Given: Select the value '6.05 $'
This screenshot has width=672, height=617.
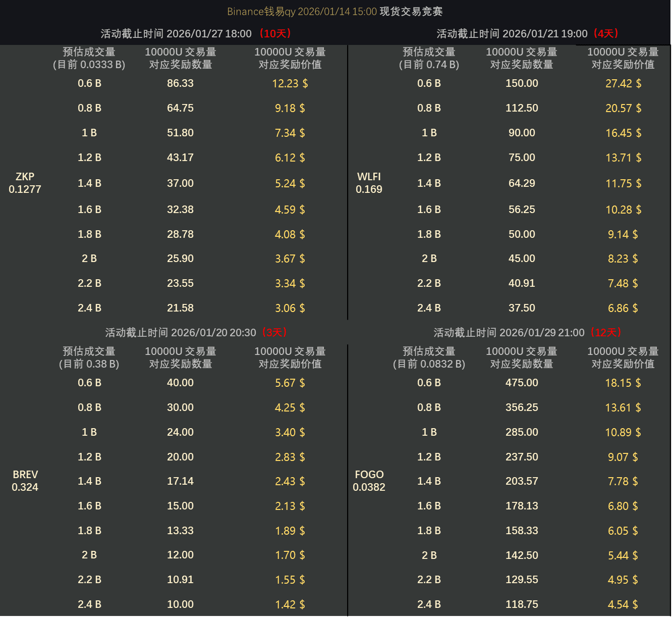Looking at the screenshot, I should point(623,531).
